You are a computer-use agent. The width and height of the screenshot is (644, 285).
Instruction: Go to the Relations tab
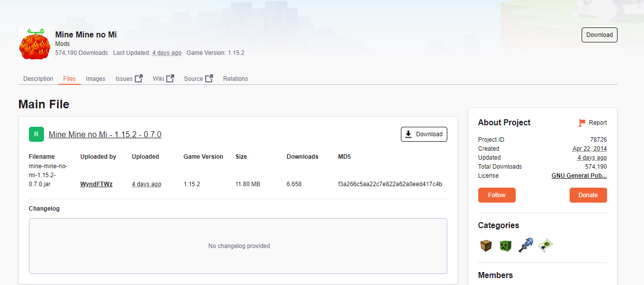click(x=236, y=79)
